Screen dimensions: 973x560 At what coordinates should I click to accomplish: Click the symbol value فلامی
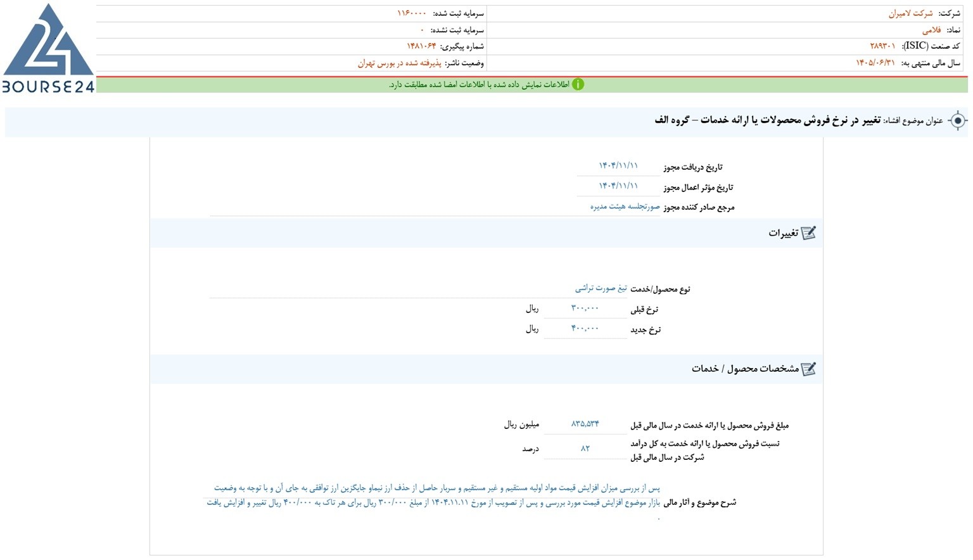[x=932, y=30]
